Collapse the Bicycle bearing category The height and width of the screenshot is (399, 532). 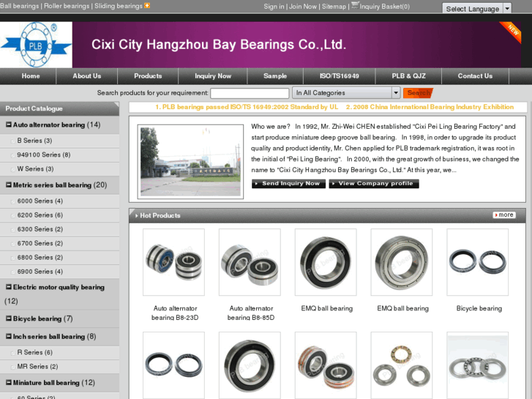click(9, 318)
